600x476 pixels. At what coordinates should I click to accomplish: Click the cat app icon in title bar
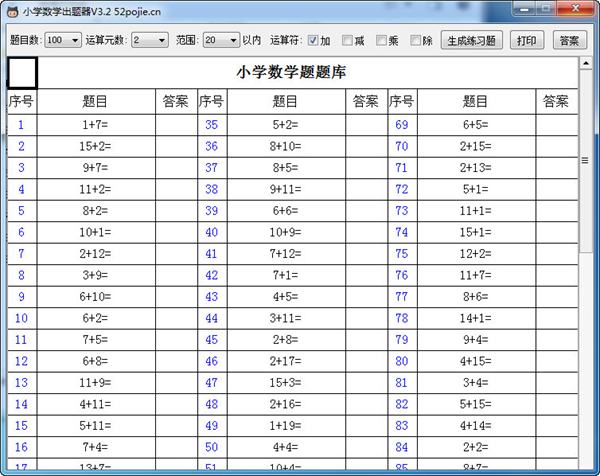(13, 11)
